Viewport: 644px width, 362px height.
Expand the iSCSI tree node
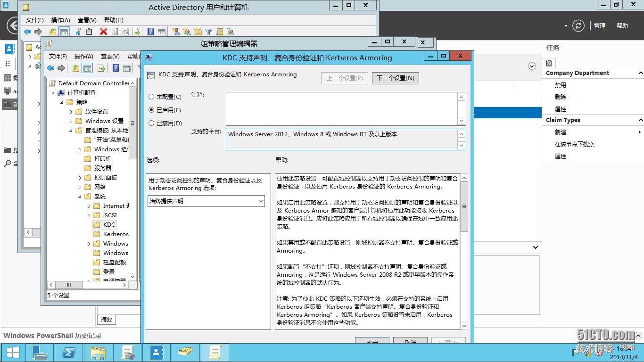[89, 215]
